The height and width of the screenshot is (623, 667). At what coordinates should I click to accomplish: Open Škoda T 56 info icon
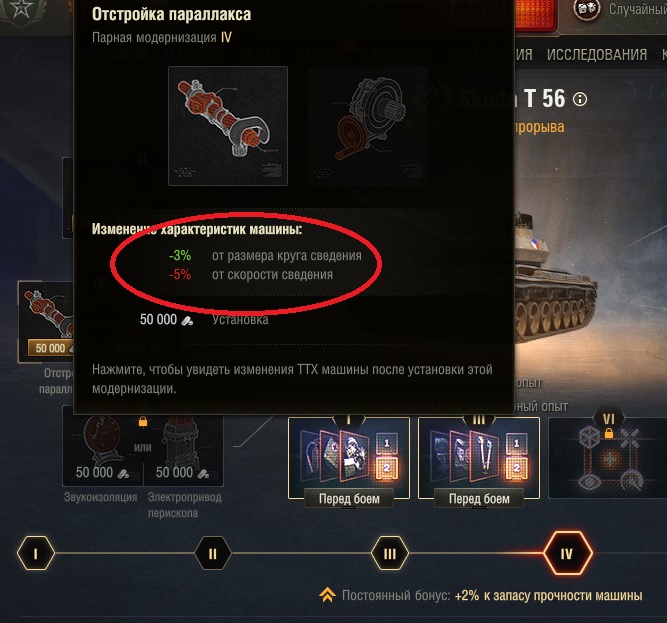coord(580,99)
